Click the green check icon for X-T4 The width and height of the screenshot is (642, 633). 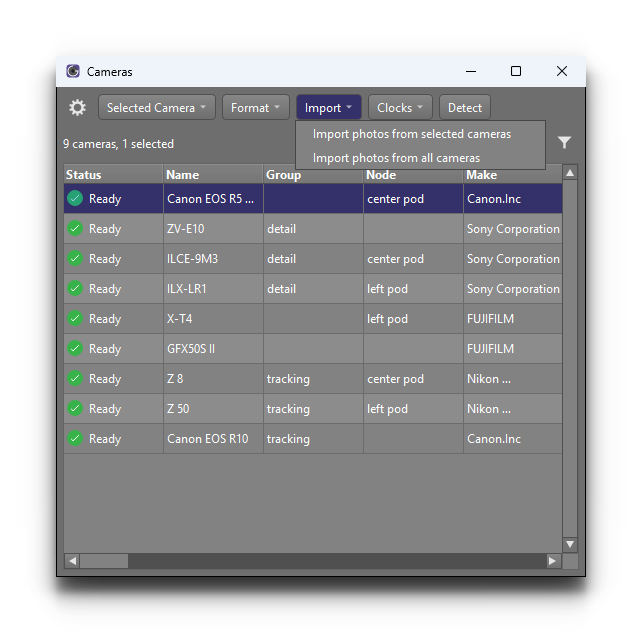[x=75, y=318]
